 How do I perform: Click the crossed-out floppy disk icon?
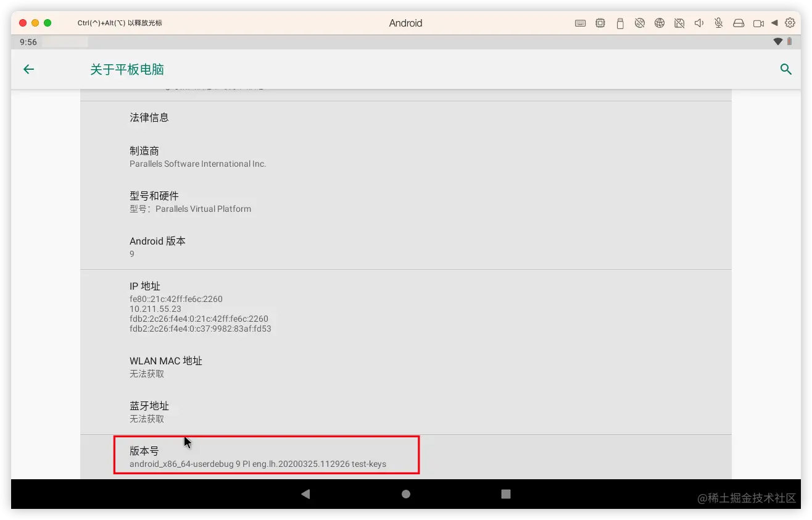pyautogui.click(x=679, y=23)
